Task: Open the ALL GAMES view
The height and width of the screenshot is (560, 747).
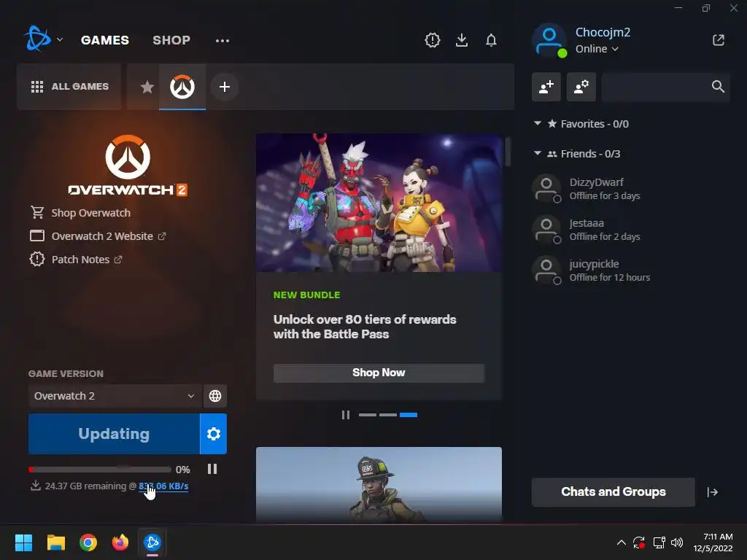Action: tap(69, 87)
